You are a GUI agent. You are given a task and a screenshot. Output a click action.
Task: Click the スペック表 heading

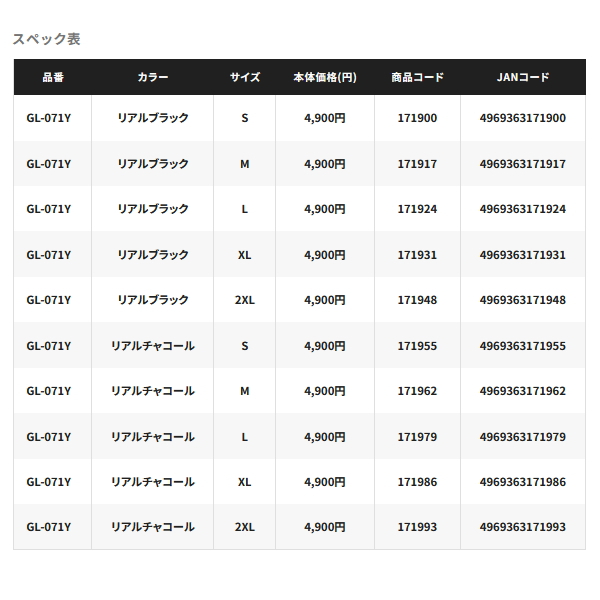[47, 39]
